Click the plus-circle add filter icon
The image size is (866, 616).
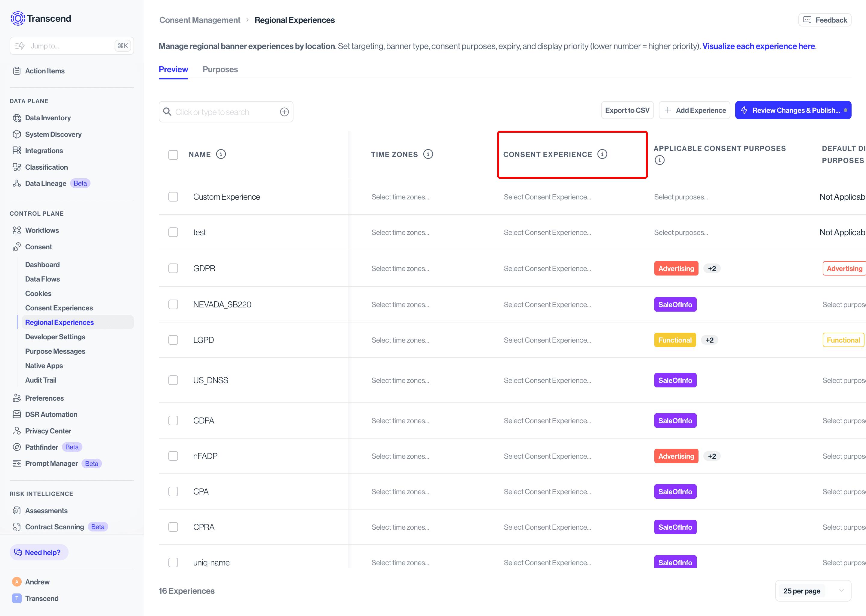point(284,112)
